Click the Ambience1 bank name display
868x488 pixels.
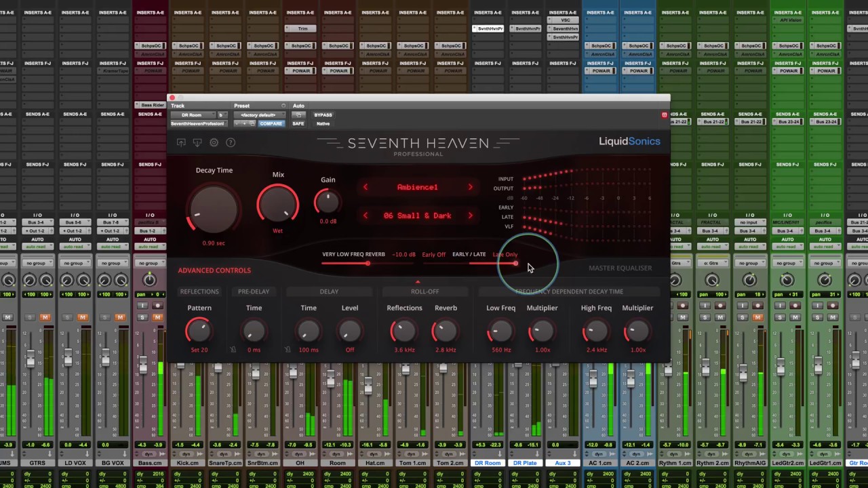click(418, 187)
